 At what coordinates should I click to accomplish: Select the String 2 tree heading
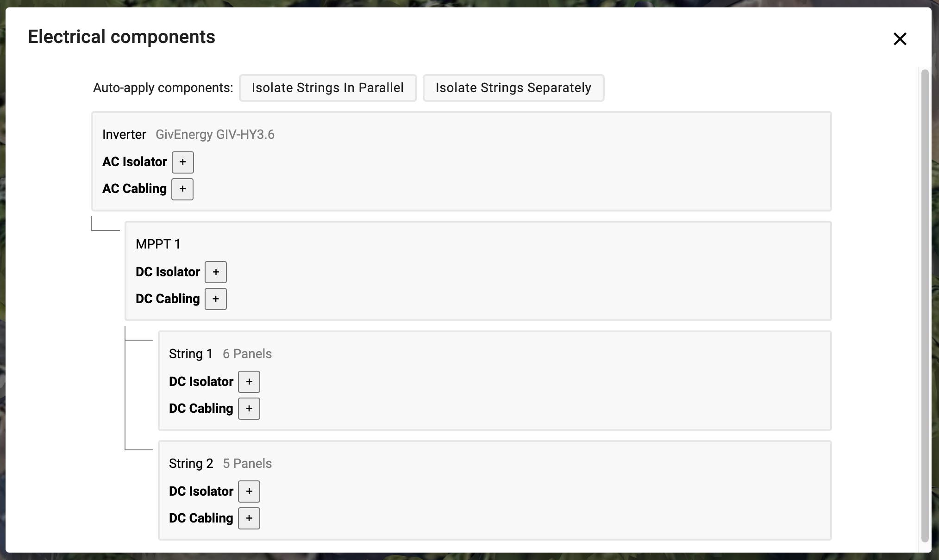tap(191, 463)
